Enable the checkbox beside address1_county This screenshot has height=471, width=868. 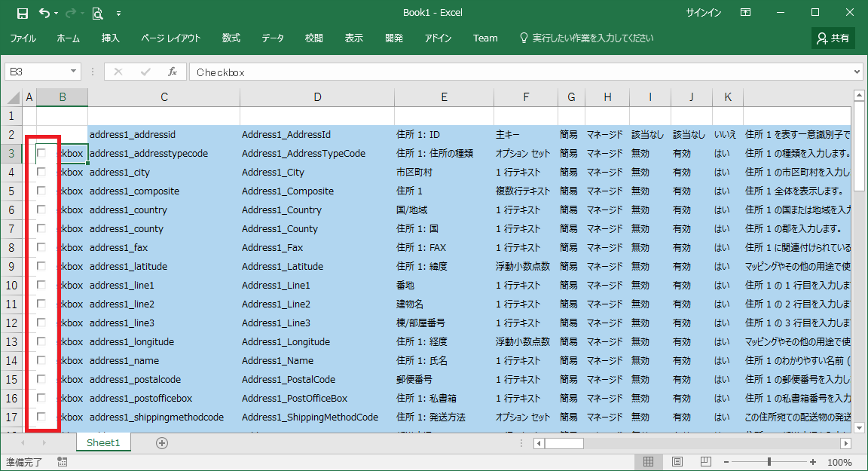pyautogui.click(x=41, y=228)
